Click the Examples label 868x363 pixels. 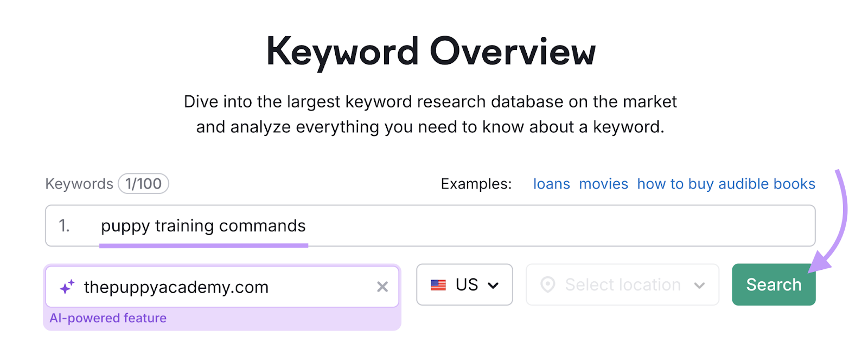point(475,184)
